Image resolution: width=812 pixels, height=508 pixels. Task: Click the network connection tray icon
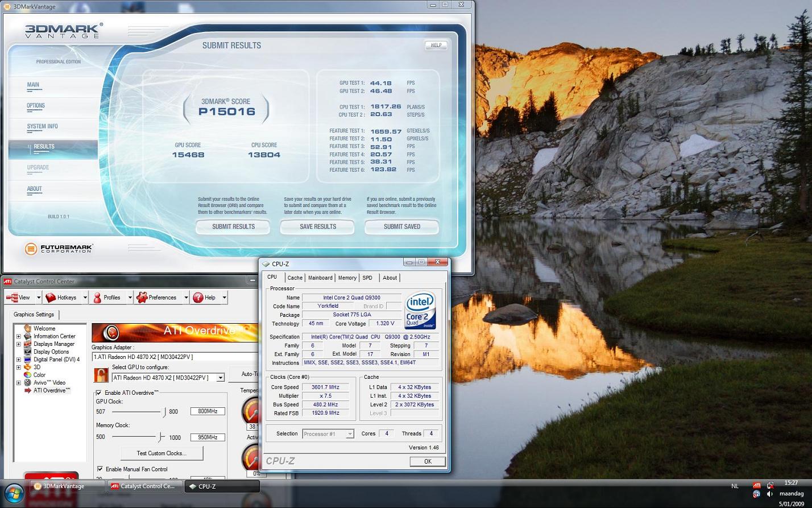tap(770, 485)
